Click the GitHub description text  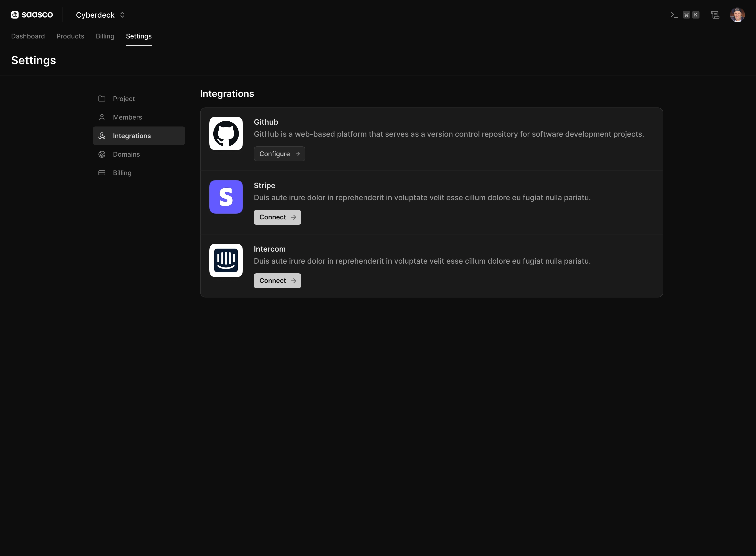[x=449, y=134]
